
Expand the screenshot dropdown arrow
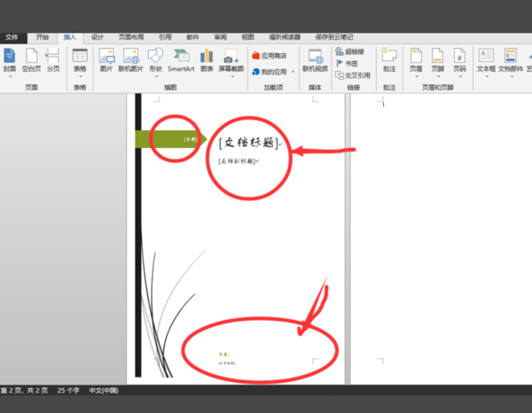click(232, 76)
